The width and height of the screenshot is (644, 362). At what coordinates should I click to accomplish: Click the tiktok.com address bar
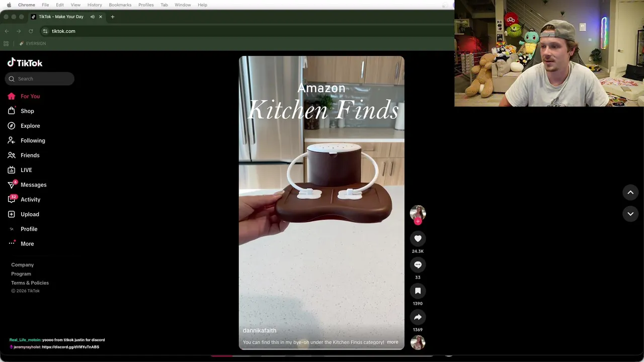click(63, 31)
